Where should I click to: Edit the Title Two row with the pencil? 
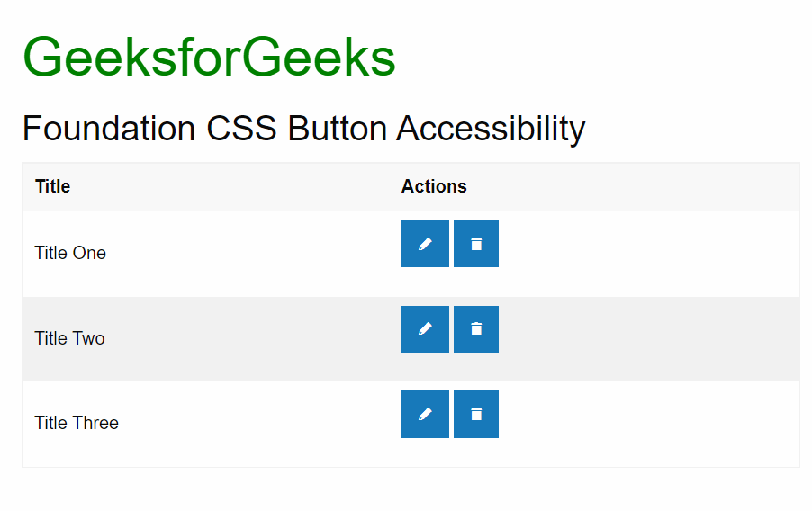tap(425, 329)
